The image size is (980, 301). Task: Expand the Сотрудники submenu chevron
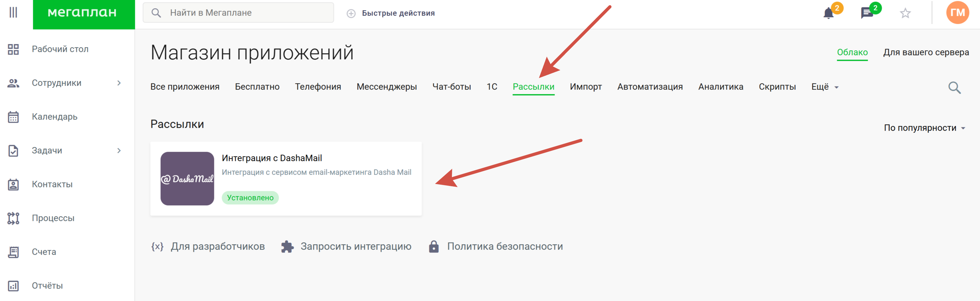pos(119,83)
